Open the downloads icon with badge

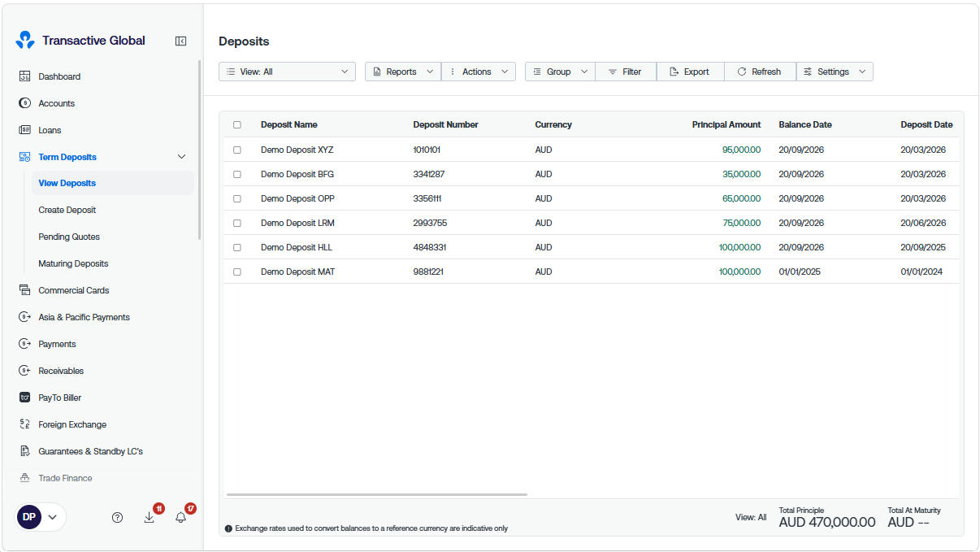tap(149, 517)
